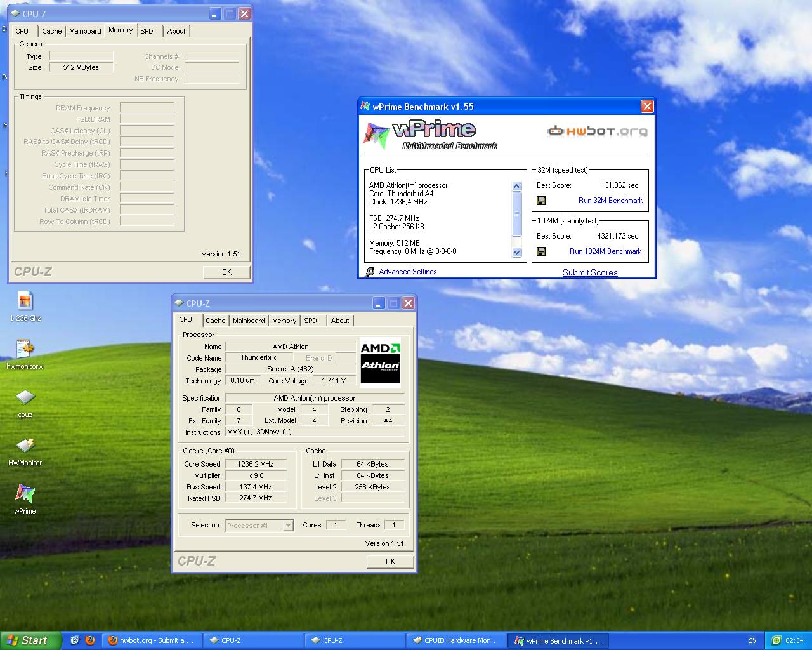Open the Advanced Settings link in wPrime

408,272
